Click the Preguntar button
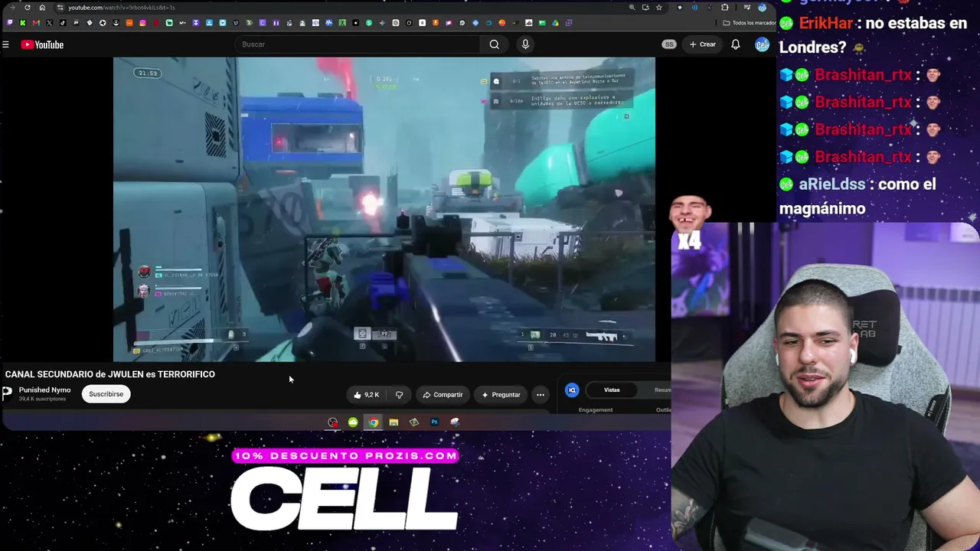 tap(501, 395)
